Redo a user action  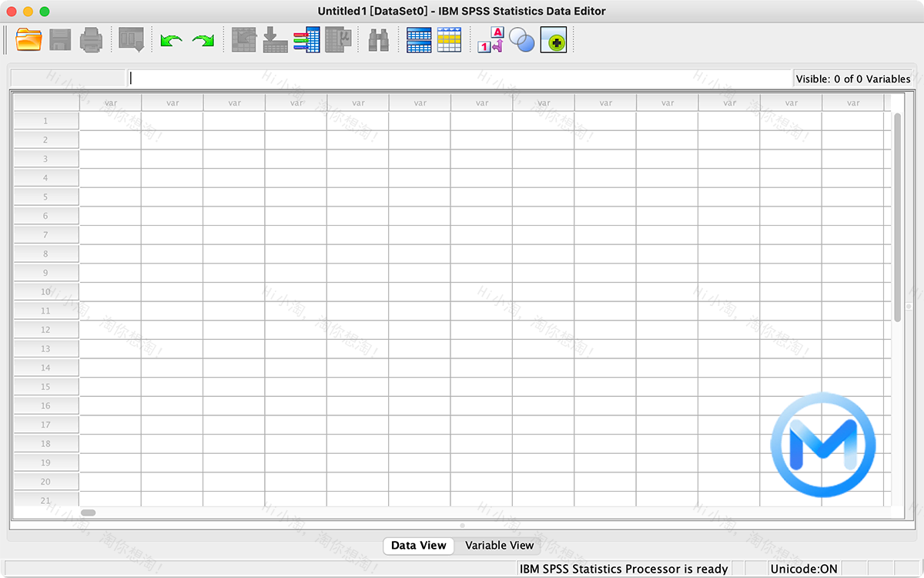[x=203, y=40]
